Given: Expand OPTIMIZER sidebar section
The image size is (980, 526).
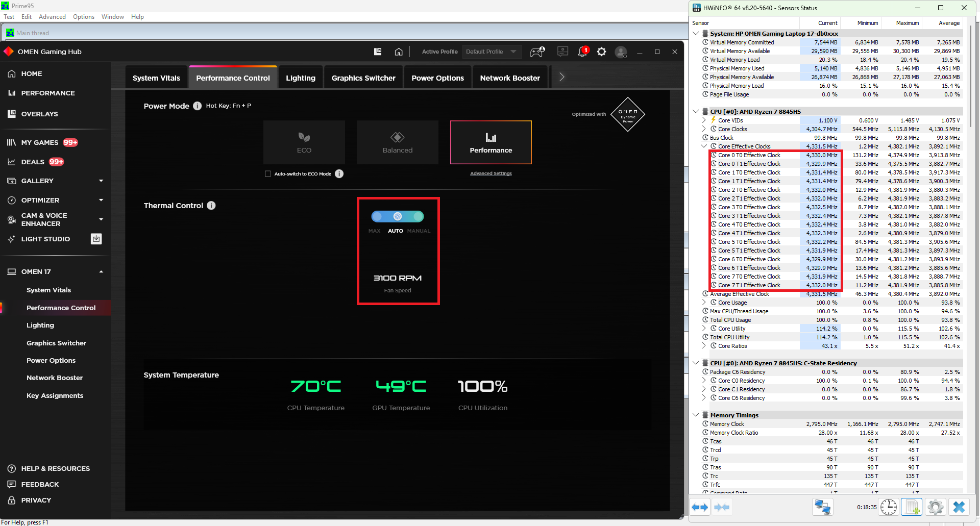Looking at the screenshot, I should click(x=101, y=200).
